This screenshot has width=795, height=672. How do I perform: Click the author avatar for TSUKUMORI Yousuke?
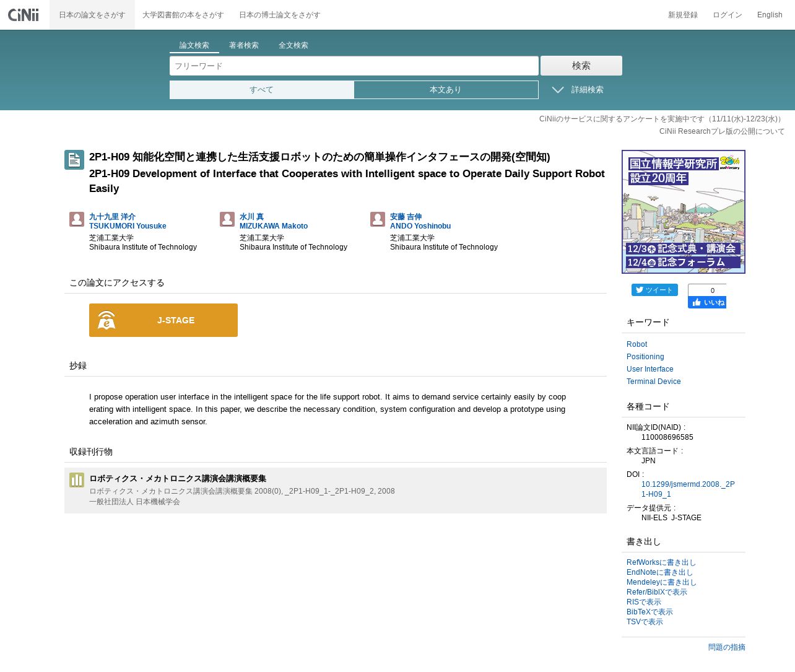(77, 219)
